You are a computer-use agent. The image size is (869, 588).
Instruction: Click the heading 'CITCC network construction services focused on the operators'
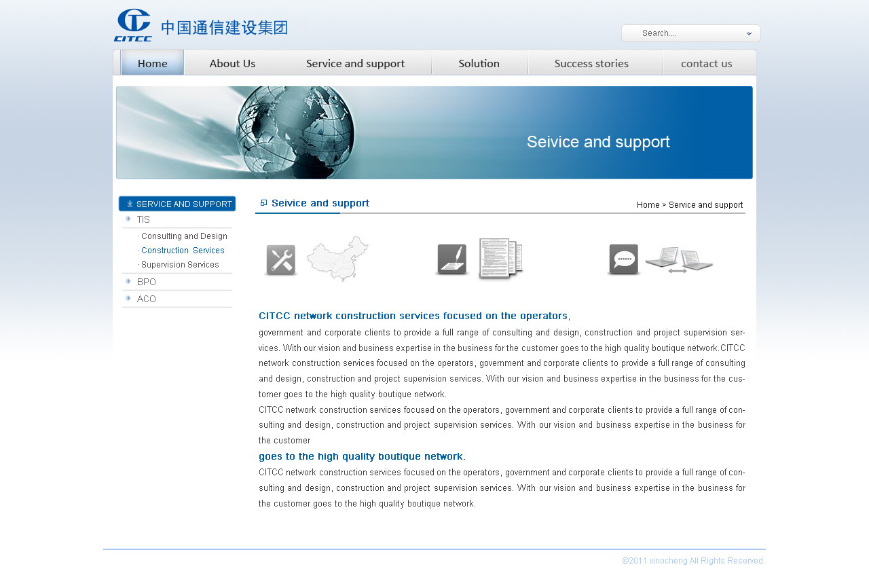[x=413, y=316]
